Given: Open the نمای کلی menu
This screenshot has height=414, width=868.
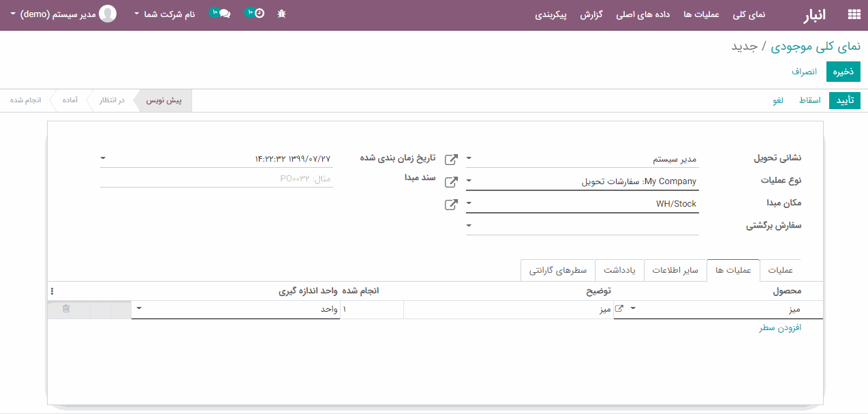Looking at the screenshot, I should [749, 14].
